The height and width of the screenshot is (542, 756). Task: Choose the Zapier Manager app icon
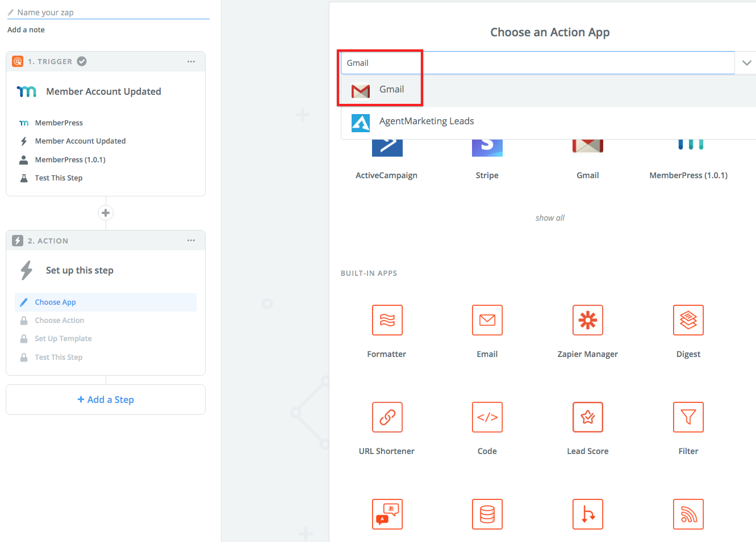coord(587,320)
